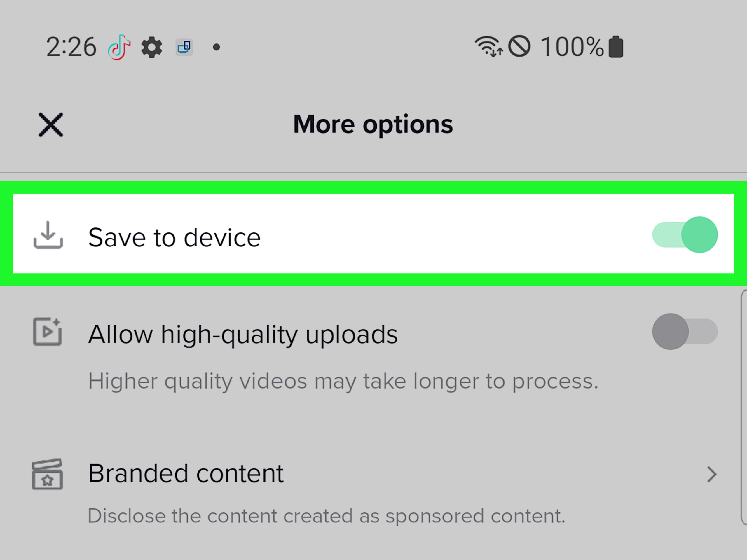Image resolution: width=747 pixels, height=560 pixels.
Task: Tap the Branded content clapperboard icon
Action: click(x=47, y=474)
